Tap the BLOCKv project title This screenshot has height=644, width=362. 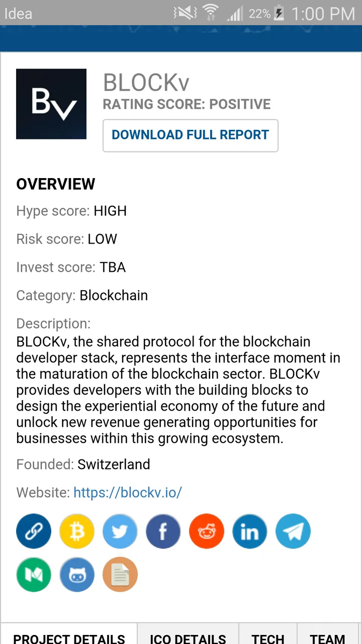tap(146, 83)
